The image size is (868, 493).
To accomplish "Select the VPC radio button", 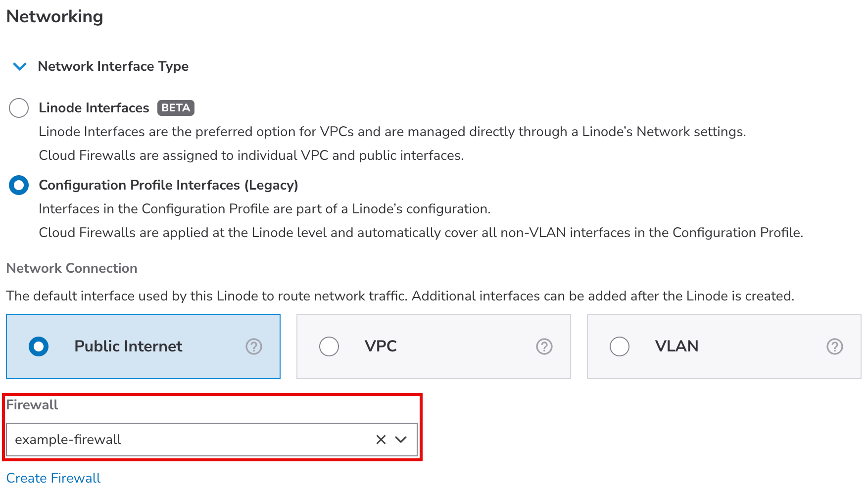I will 329,346.
